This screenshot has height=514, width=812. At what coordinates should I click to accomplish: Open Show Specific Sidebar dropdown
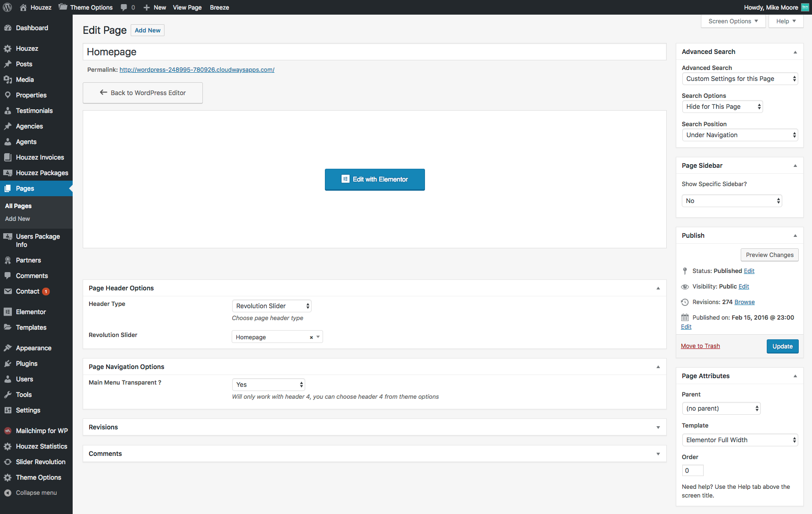click(x=732, y=201)
